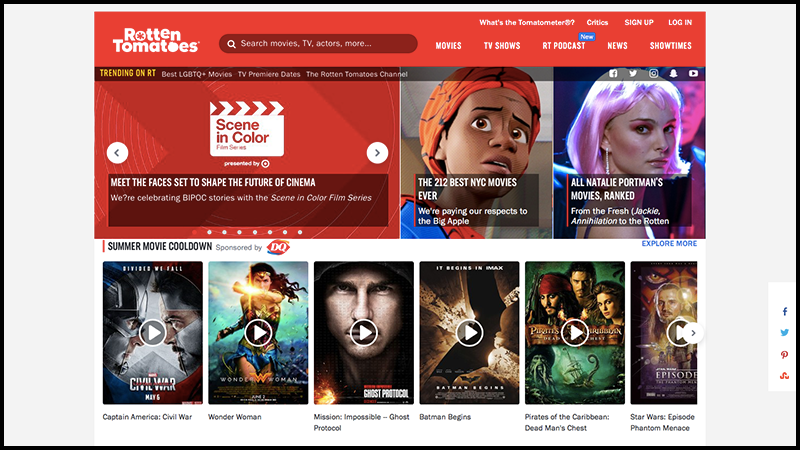Play the Batman Begins trailer

[469, 333]
